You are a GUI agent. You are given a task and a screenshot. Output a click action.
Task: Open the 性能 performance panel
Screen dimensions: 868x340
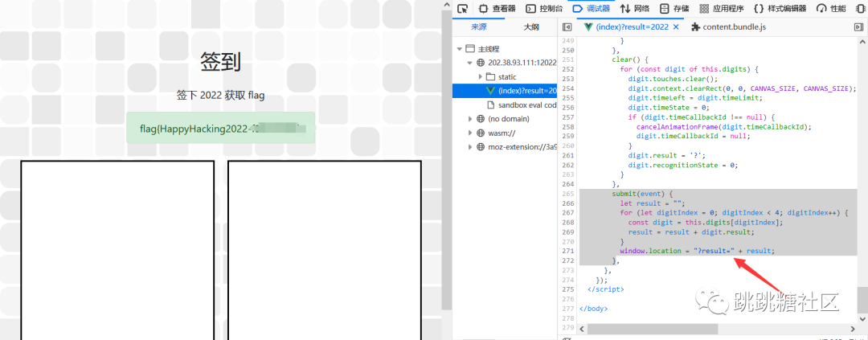pyautogui.click(x=831, y=9)
